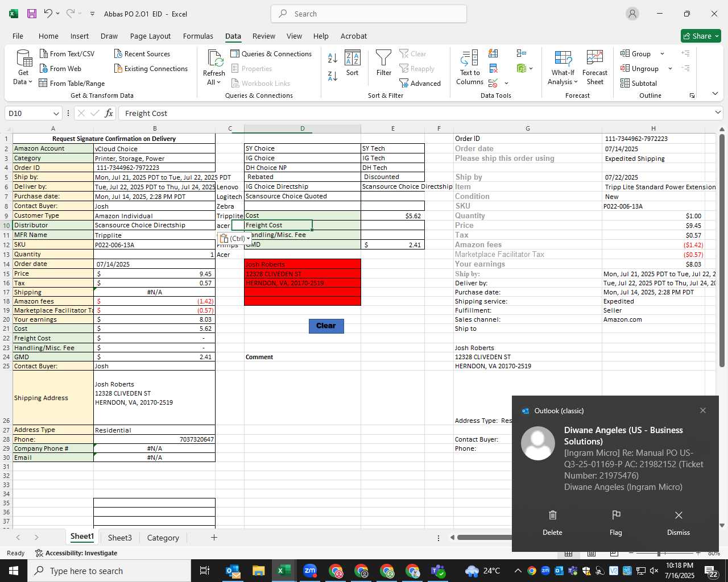Switch to the Review tab
Screen dimensions: 728x582
coord(264,36)
